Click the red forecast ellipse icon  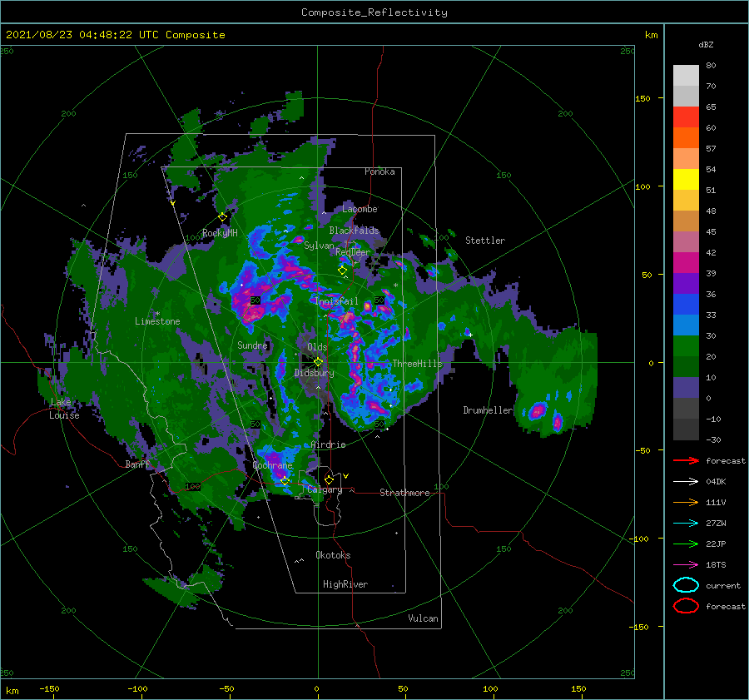coord(686,606)
